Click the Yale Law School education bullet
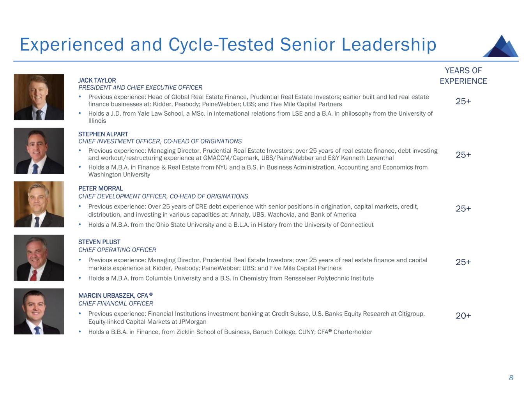 [x=260, y=117]
